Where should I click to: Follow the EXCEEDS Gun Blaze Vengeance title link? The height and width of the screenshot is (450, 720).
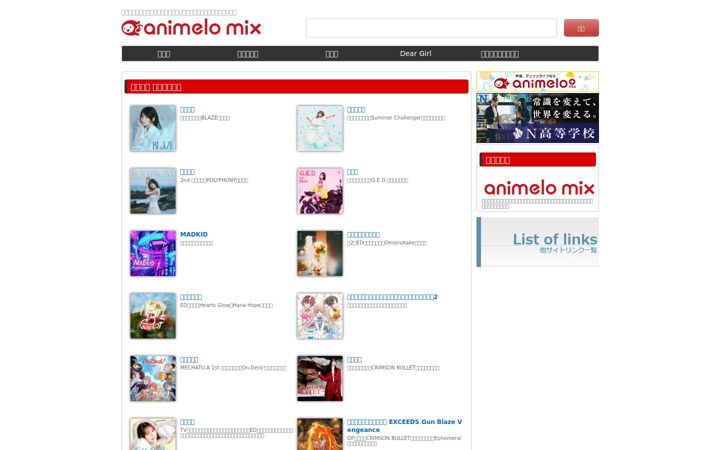coord(405,426)
